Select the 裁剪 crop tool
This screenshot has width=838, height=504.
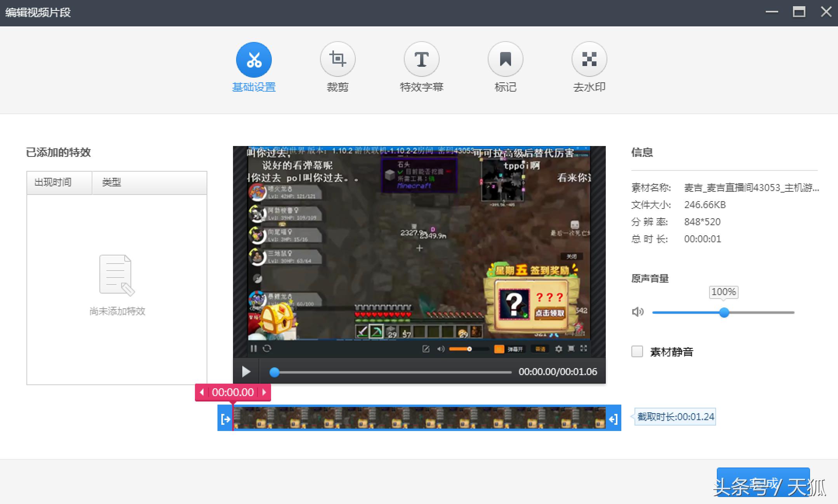[337, 59]
